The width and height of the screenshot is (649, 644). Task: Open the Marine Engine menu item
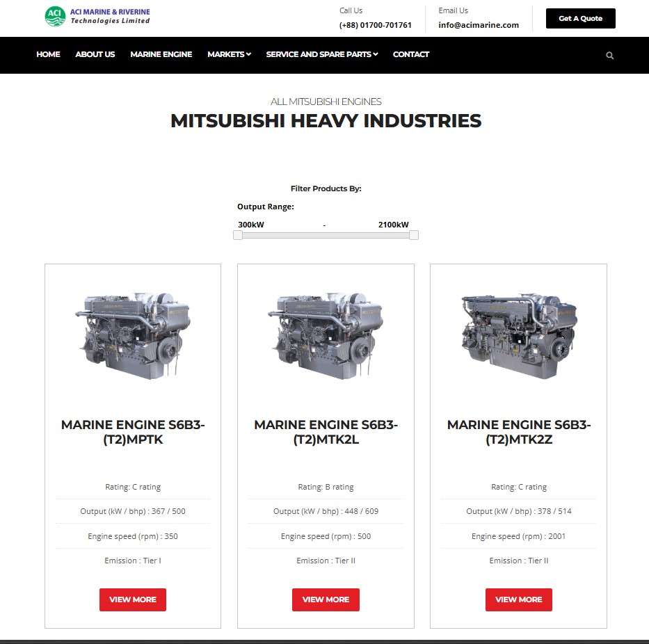pyautogui.click(x=161, y=54)
